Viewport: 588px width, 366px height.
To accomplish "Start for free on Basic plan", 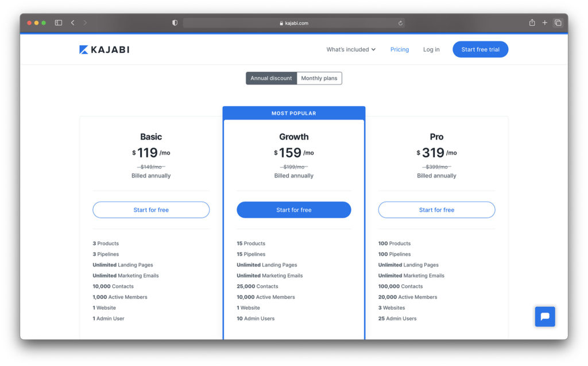I will pyautogui.click(x=151, y=210).
